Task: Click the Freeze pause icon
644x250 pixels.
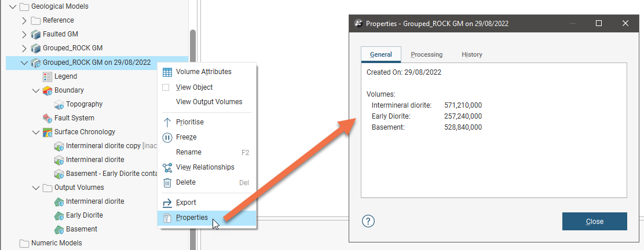Action: [167, 137]
